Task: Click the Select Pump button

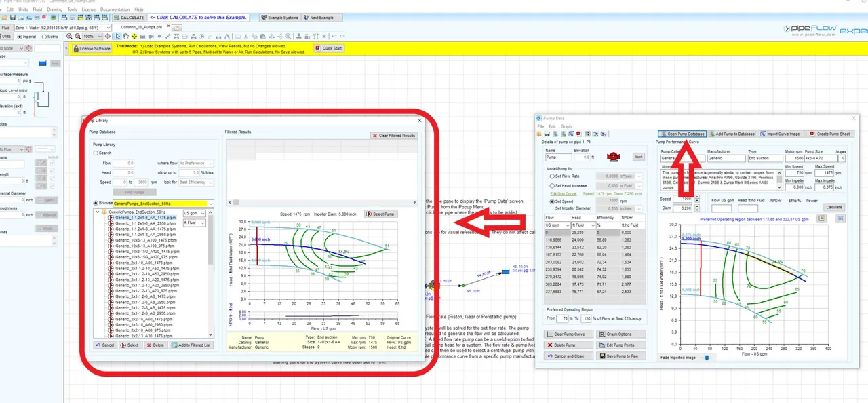Action: (380, 214)
